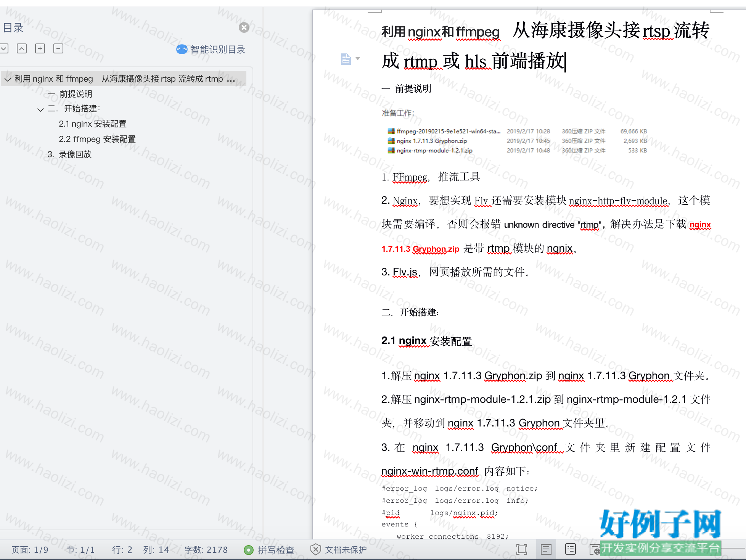
Task: Click the 准备工作 text in the document
Action: [x=398, y=113]
